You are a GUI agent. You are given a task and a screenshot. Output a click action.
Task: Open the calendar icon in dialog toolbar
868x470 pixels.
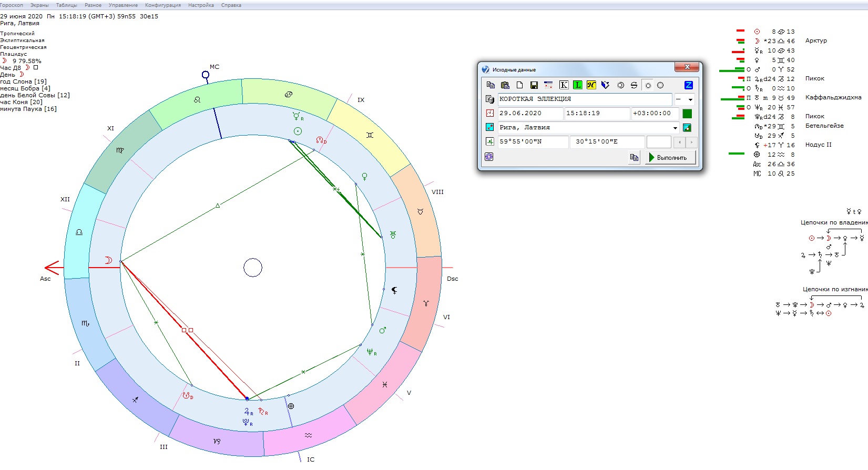(548, 85)
